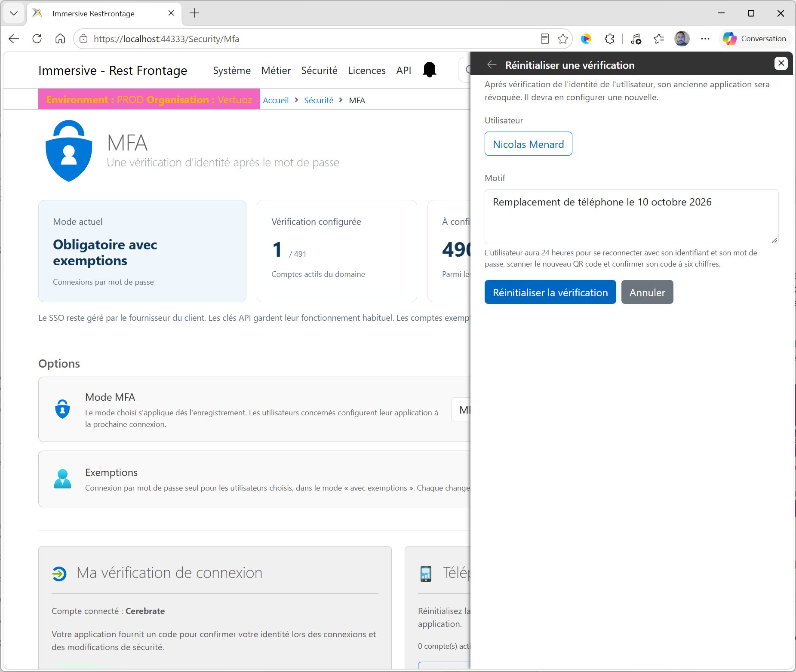Click the Ma vérification de connexion arrow icon

click(59, 573)
